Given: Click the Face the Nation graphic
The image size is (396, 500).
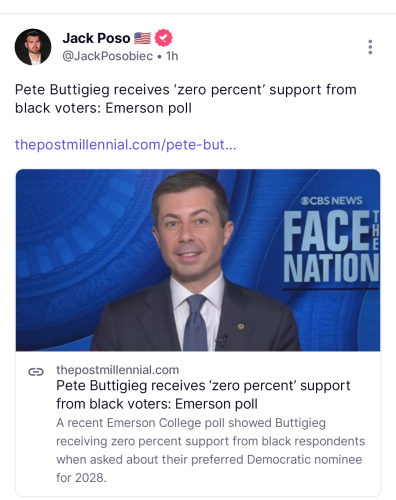Looking at the screenshot, I should [x=331, y=247].
